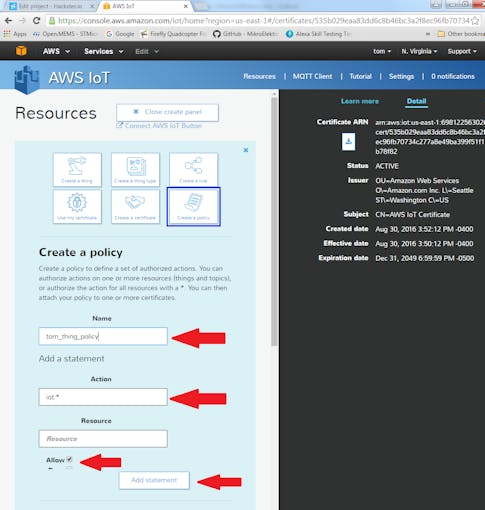Viewport: 485px width, 510px height.
Task: Click the Add statement button
Action: (x=154, y=480)
